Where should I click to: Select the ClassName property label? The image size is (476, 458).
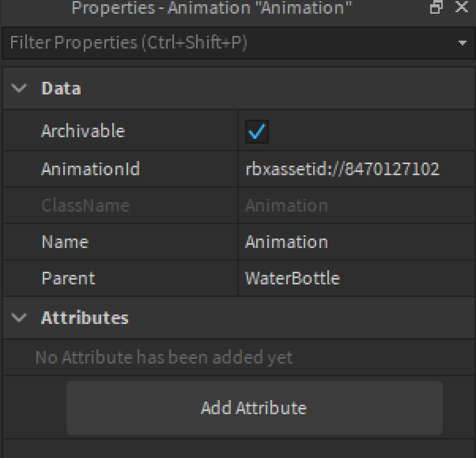point(85,205)
